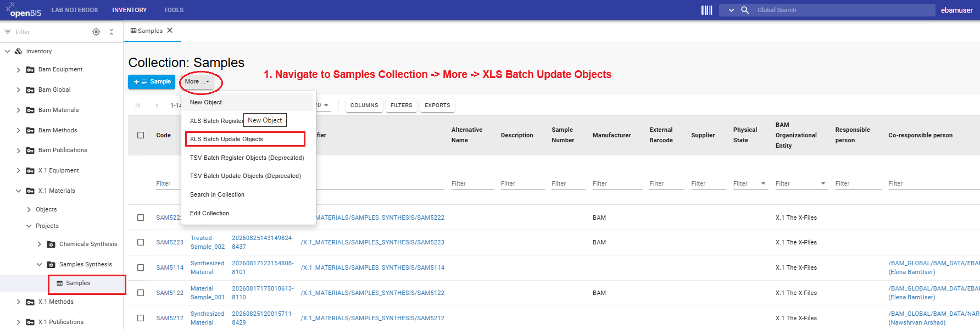Collapse the Inventory tree node
980x329 pixels.
click(7, 51)
